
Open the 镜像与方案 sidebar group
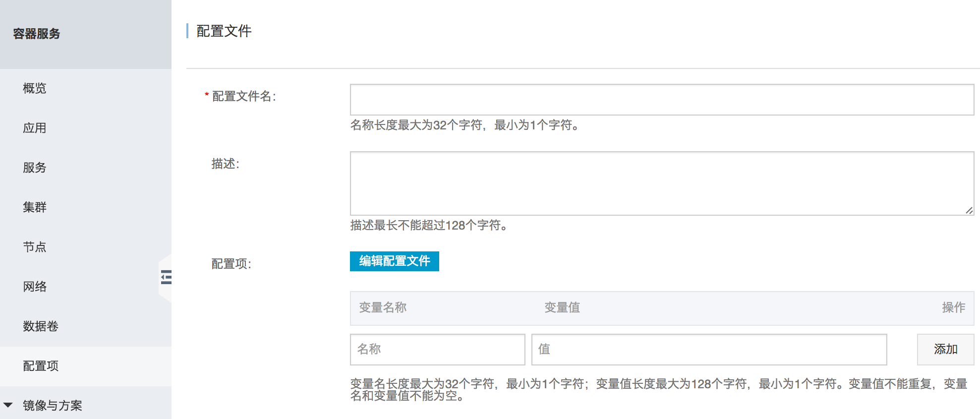coord(53,406)
